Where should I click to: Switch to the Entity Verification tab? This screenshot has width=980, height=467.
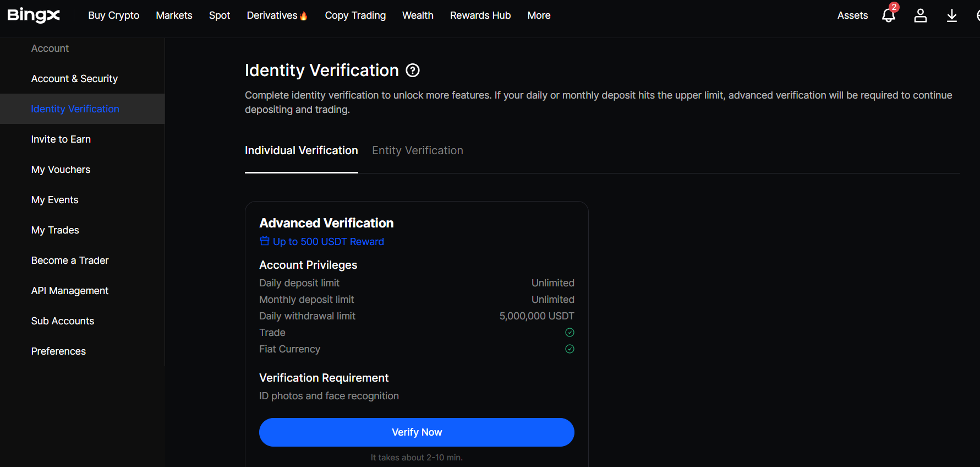pyautogui.click(x=418, y=150)
